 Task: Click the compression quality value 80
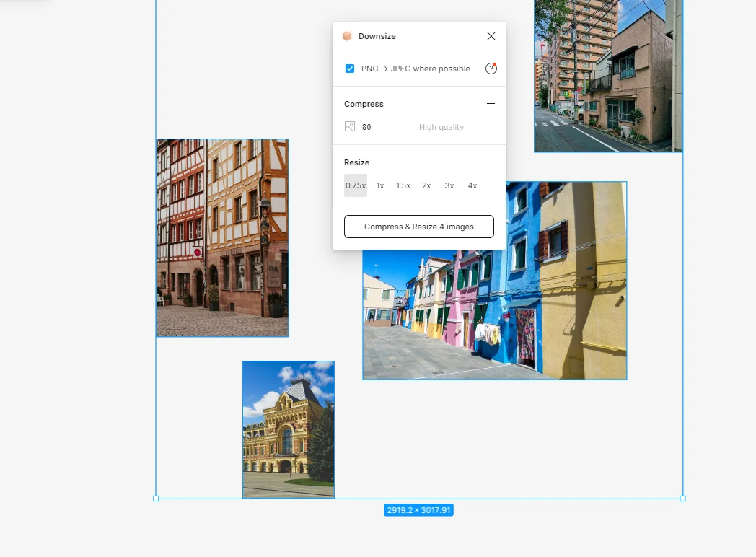pos(366,127)
